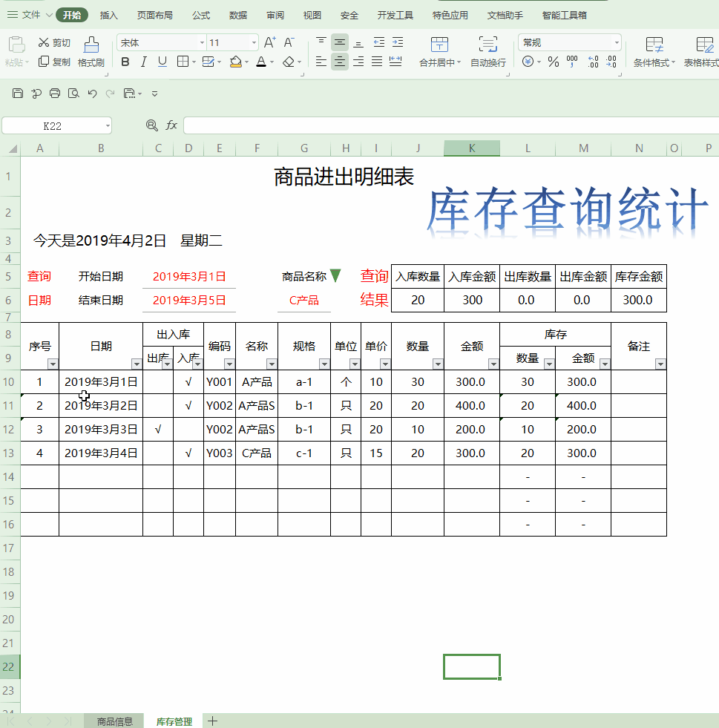
Task: Toggle italic formatting
Action: [143, 62]
